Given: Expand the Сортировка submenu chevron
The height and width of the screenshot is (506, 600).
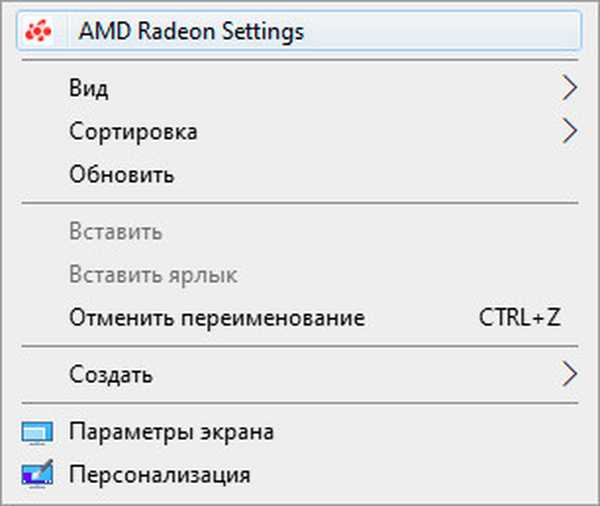Looking at the screenshot, I should 570,131.
